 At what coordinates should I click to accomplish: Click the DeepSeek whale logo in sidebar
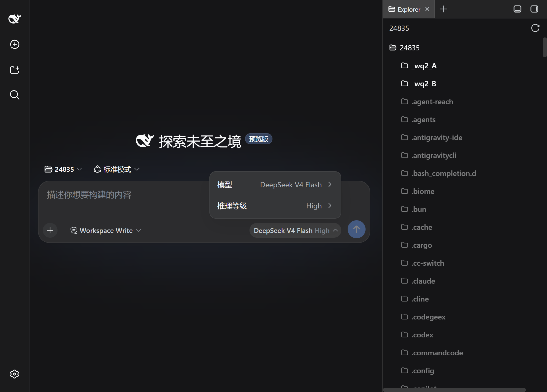click(x=15, y=19)
